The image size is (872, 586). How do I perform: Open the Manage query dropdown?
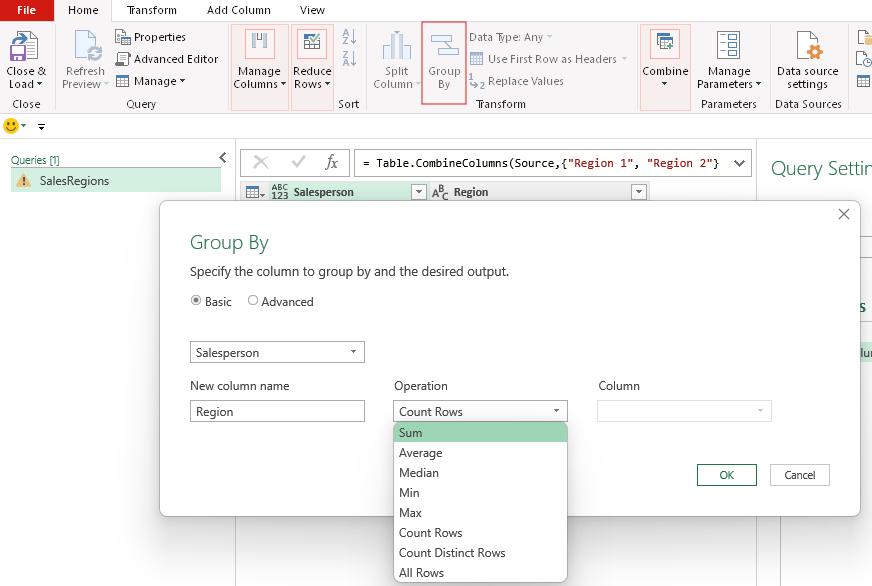pos(151,81)
